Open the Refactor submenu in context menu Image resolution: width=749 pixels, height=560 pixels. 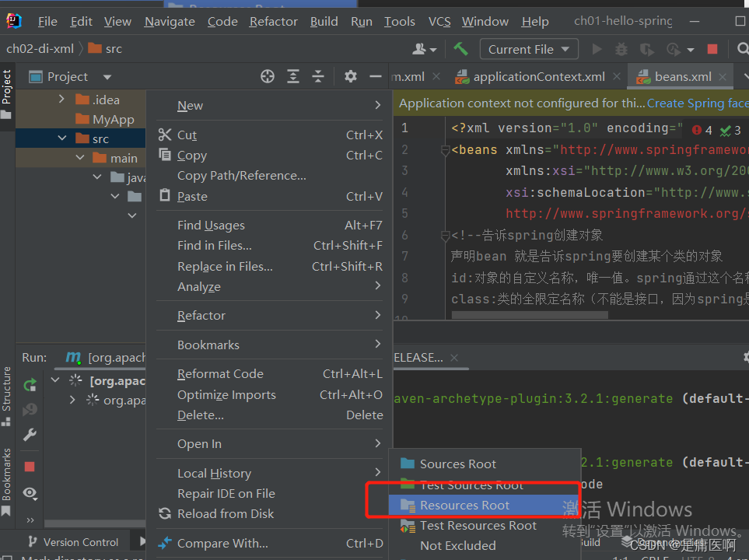[269, 315]
